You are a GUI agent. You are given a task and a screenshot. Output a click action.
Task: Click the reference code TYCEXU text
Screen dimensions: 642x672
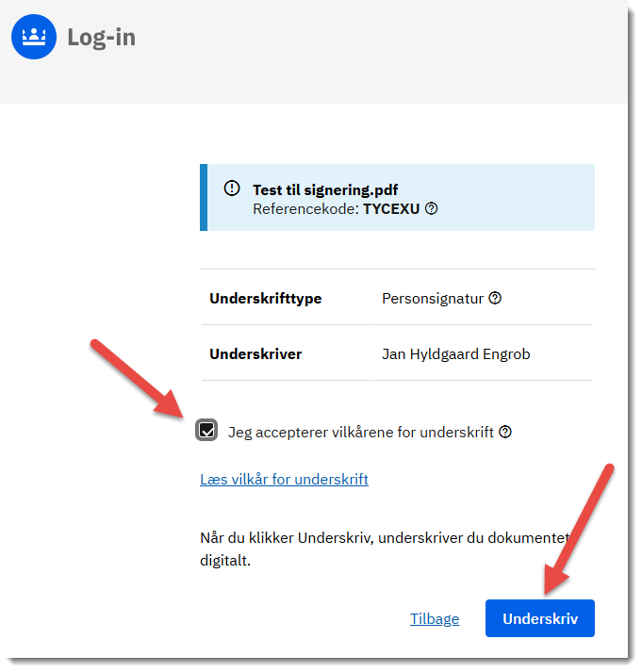[x=392, y=208]
